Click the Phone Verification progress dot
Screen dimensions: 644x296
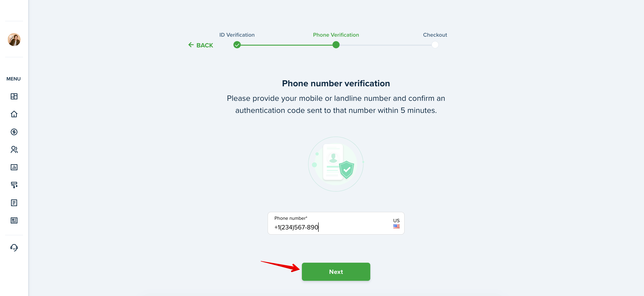336,45
